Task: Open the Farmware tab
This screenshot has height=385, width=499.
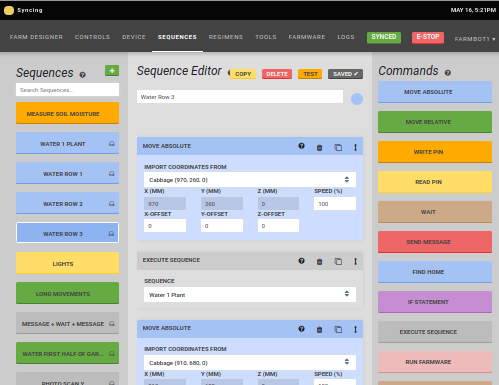Action: (x=307, y=37)
